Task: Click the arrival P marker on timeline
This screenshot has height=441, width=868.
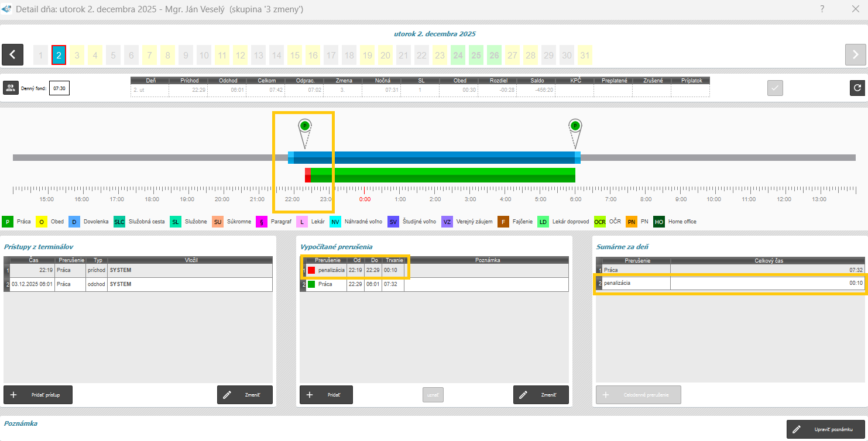Action: [304, 126]
